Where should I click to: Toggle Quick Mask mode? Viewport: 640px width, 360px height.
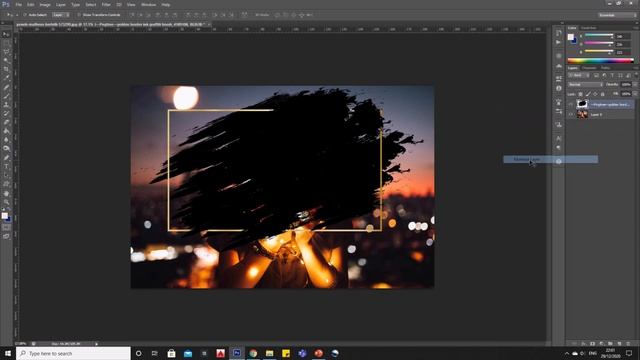[6, 227]
